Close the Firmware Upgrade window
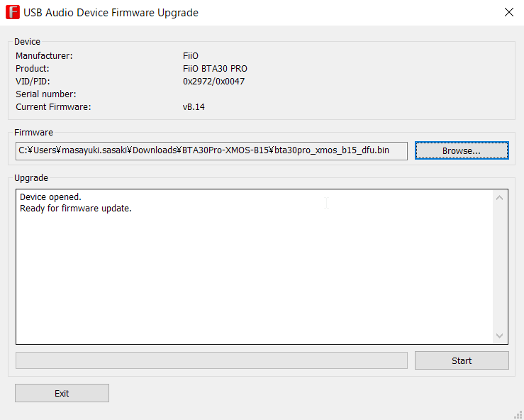The image size is (524, 420). tap(508, 12)
